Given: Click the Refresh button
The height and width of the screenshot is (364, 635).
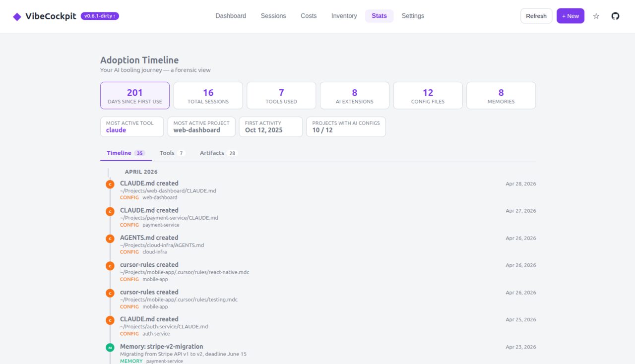Looking at the screenshot, I should [536, 16].
